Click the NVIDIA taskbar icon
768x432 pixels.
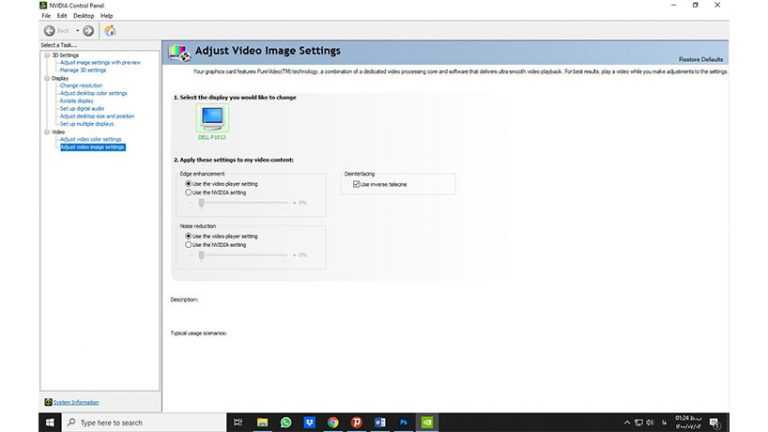(x=427, y=422)
